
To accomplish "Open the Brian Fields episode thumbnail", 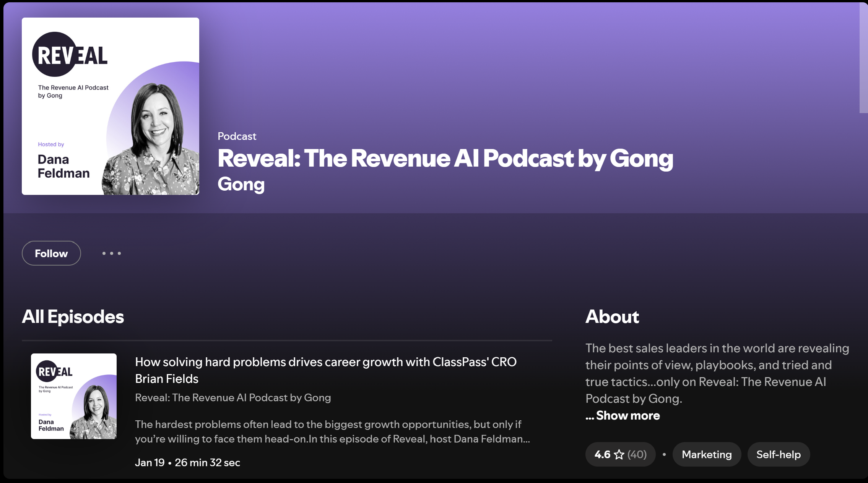I will (74, 396).
